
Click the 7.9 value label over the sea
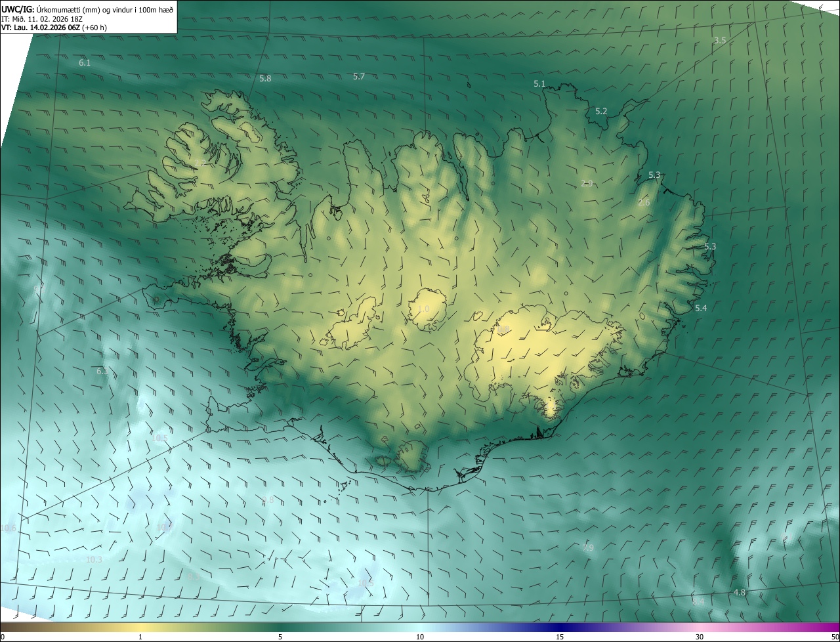pos(588,548)
